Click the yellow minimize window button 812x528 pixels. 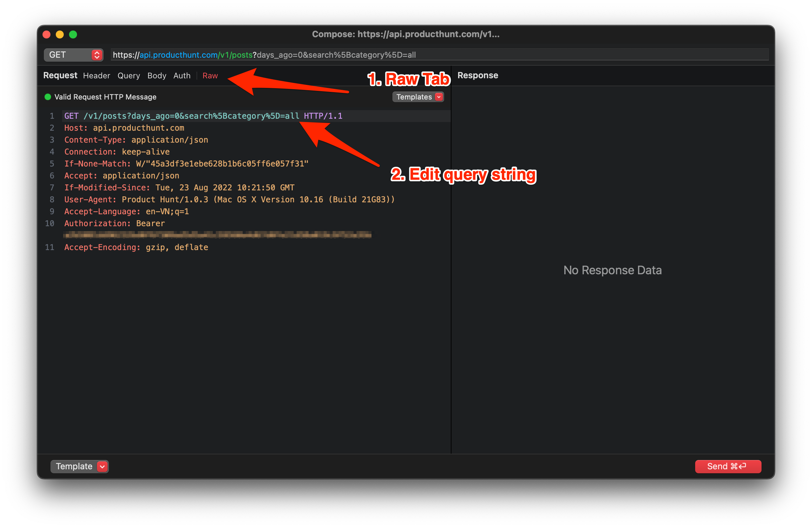click(x=60, y=34)
